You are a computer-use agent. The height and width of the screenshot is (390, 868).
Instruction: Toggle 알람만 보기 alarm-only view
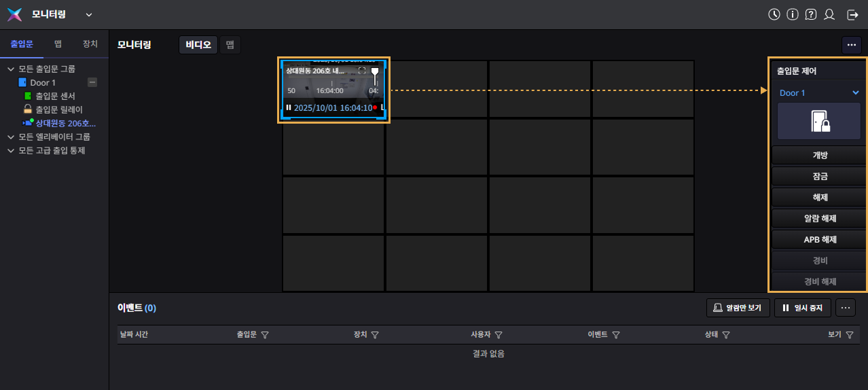click(738, 308)
